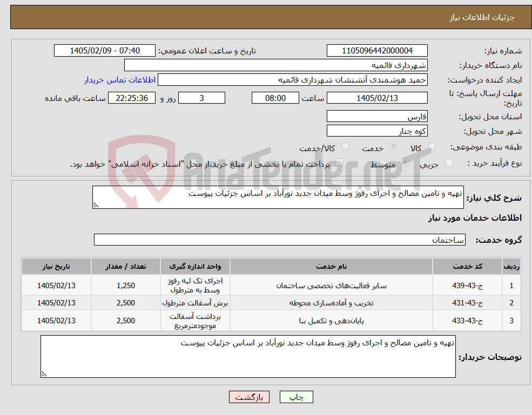This screenshot has height=415, width=532.
Task: Select the خدمت radio button
Action: tap(393, 146)
